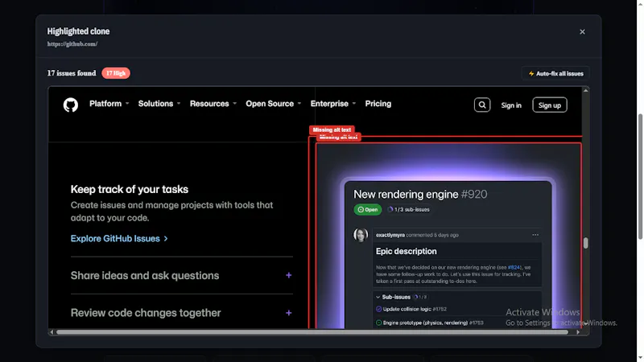The height and width of the screenshot is (362, 644).
Task: Click the upper Missing alt text label
Action: coord(332,130)
